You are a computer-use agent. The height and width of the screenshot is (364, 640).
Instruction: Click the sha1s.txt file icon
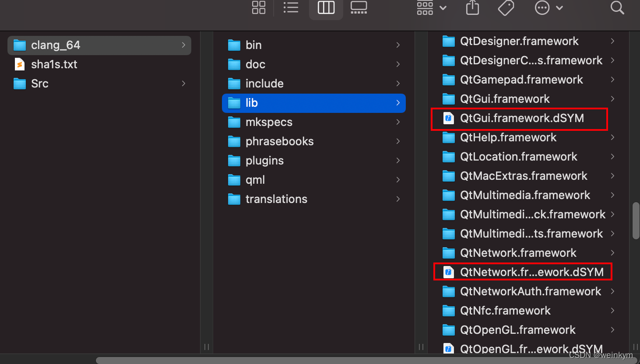click(x=20, y=64)
